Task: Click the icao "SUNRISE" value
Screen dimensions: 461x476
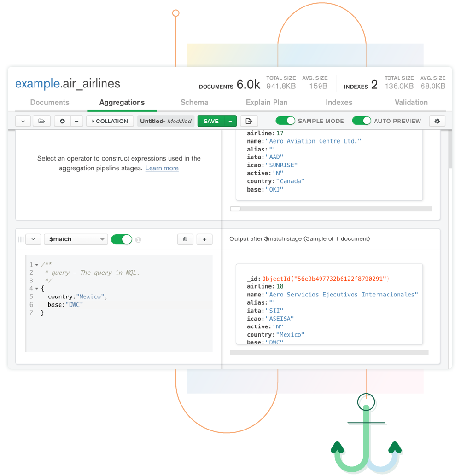Action: 281,165
